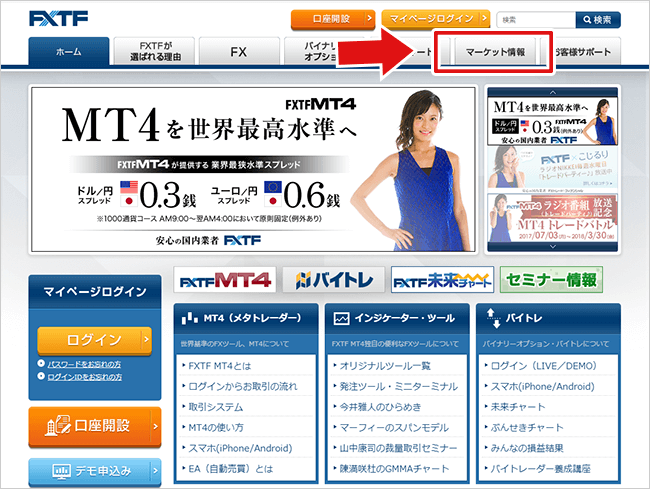Viewport: 650px width, 489px height.
Task: Open スマホ(iPhone/Android) link in the バイトレ panel
Action: pyautogui.click(x=542, y=387)
